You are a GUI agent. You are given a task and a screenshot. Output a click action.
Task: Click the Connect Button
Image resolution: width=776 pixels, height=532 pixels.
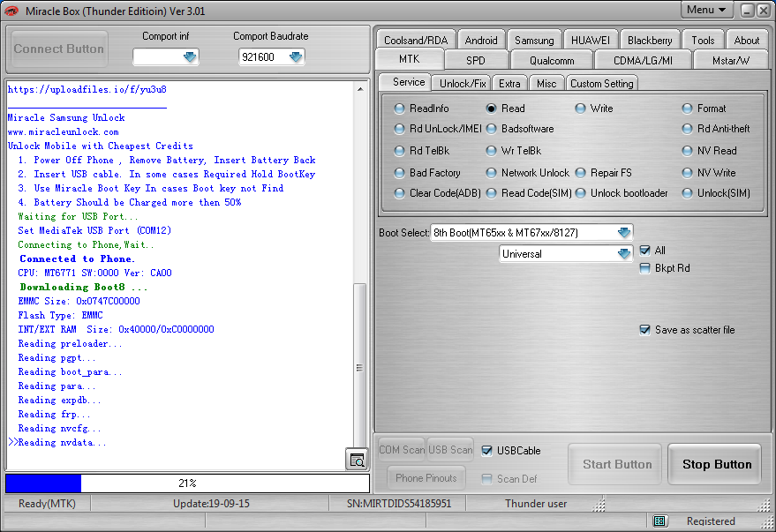pyautogui.click(x=58, y=49)
